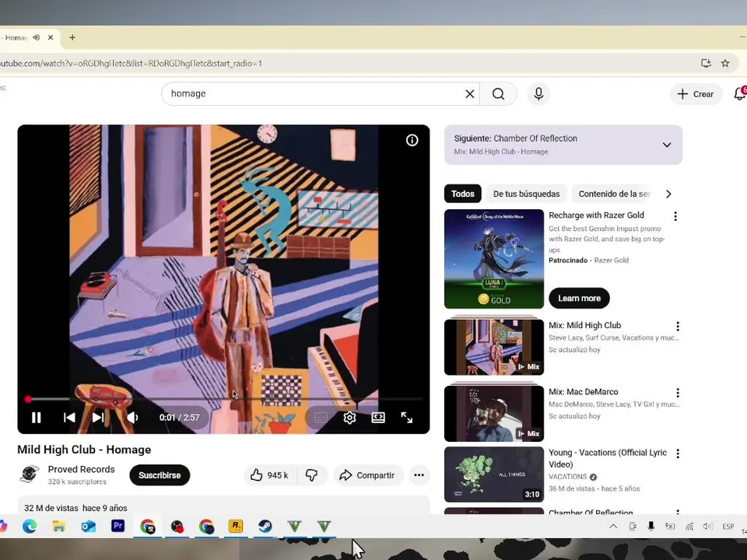The width and height of the screenshot is (747, 560).
Task: Open File Explorer from taskbar
Action: 59,527
